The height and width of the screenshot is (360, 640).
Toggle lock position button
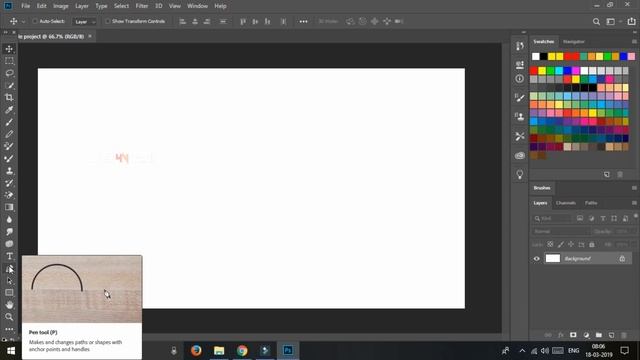pyautogui.click(x=571, y=244)
